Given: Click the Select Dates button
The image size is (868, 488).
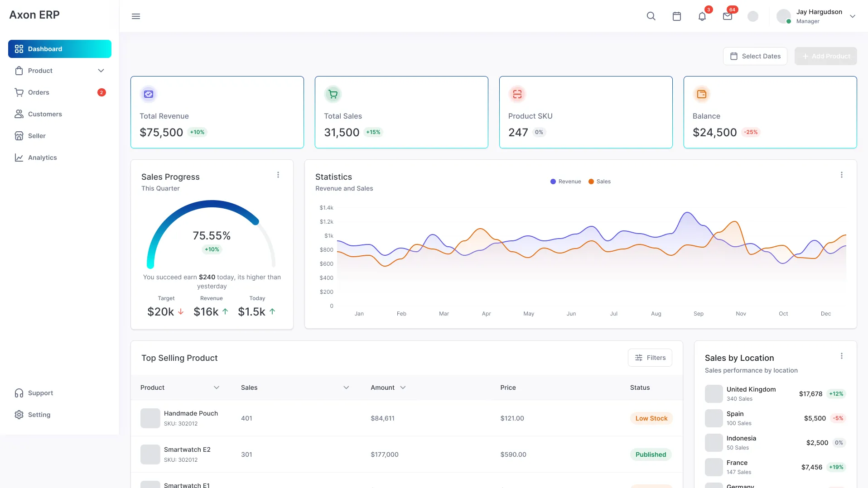Looking at the screenshot, I should click(755, 56).
